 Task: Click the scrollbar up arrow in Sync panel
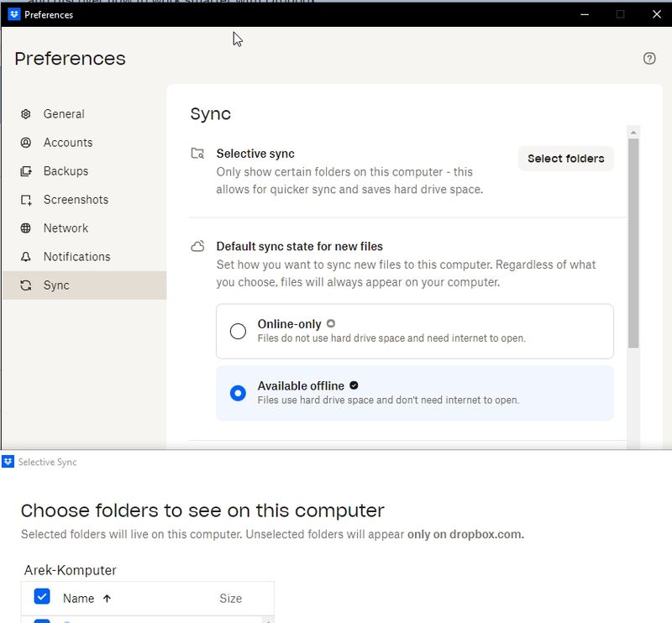[633, 132]
